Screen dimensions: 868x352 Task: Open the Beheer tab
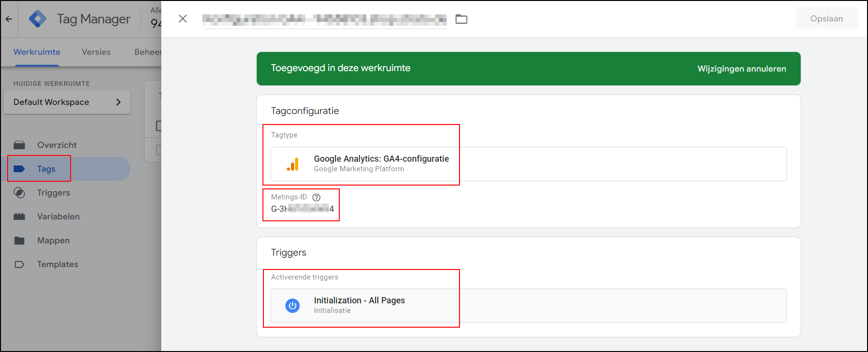[x=148, y=52]
